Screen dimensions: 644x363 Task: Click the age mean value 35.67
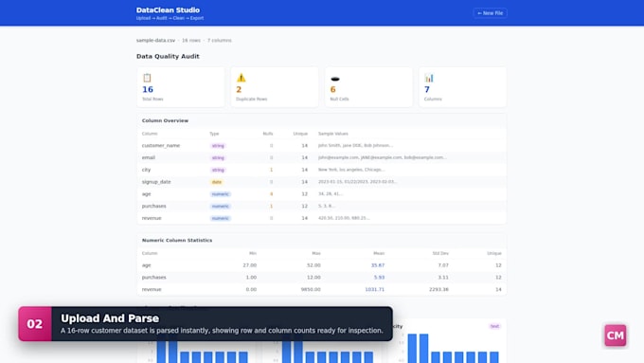click(x=378, y=265)
